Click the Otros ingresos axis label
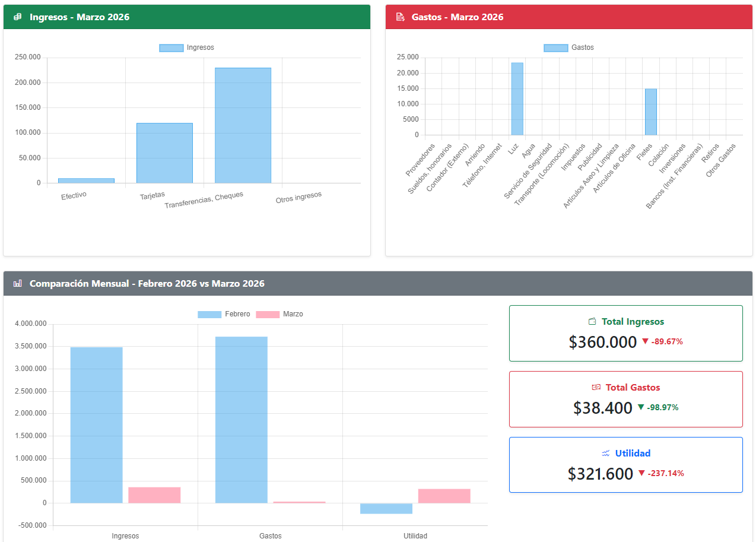The image size is (756, 542). 299,198
